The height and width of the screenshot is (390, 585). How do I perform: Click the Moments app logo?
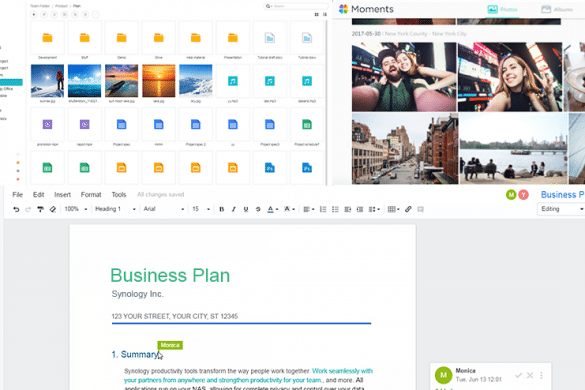click(343, 9)
